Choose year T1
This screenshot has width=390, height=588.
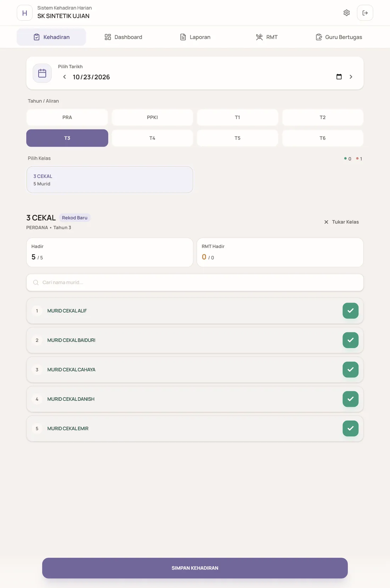238,117
